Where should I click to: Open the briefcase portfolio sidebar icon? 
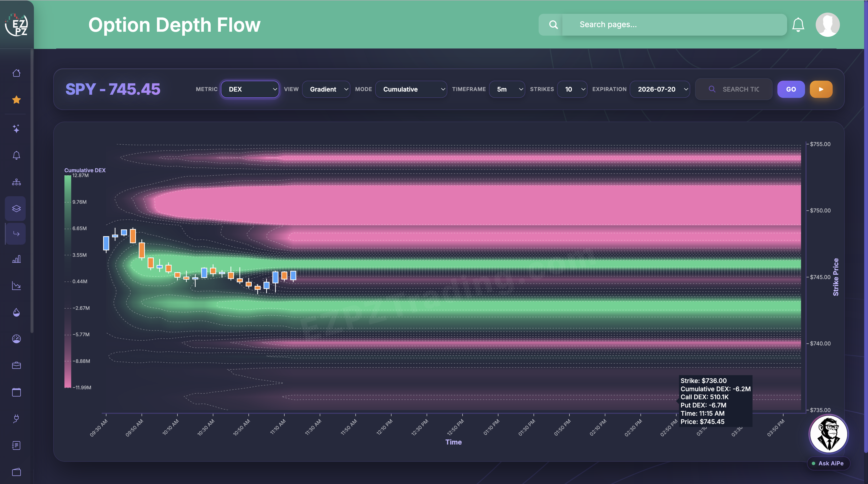pos(16,366)
